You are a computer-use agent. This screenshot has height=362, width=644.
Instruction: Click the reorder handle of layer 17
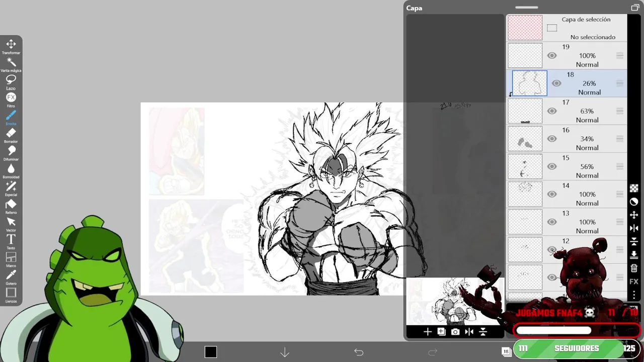point(620,111)
